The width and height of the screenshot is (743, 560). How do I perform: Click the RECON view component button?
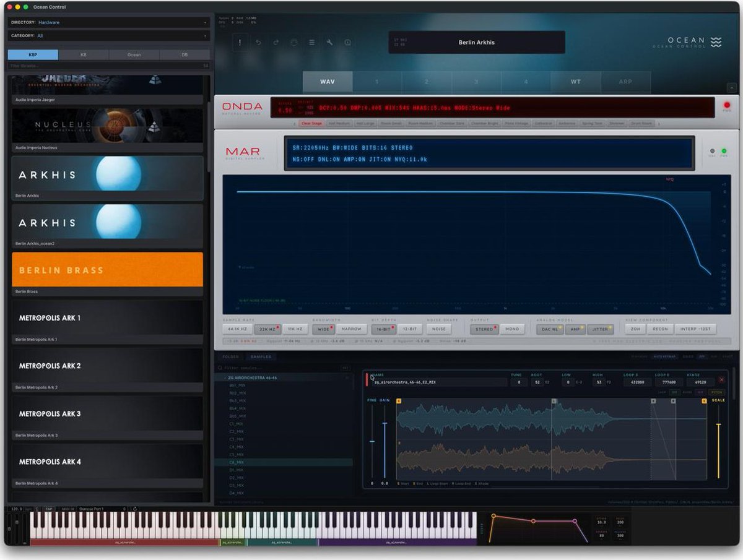click(660, 329)
